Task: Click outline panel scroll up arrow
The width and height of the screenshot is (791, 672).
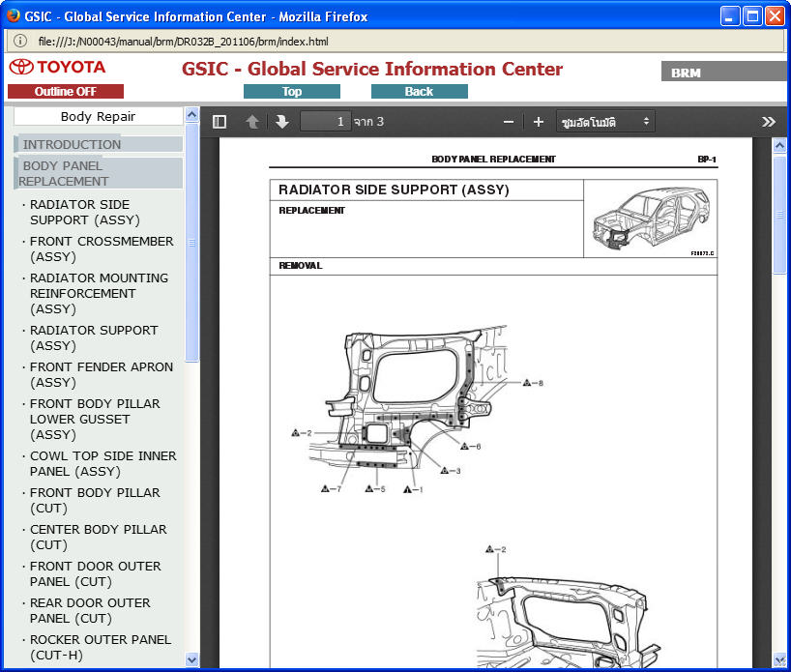Action: [x=191, y=114]
